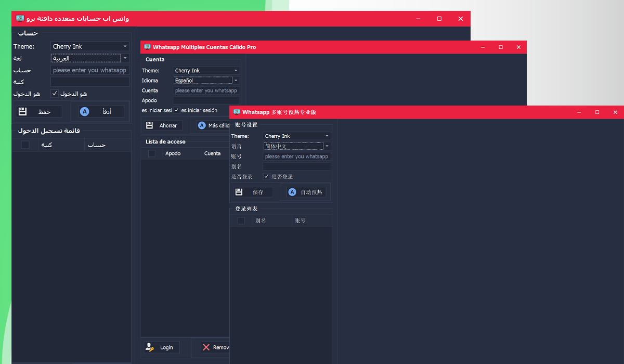Open the Idioma Español dropdown
The width and height of the screenshot is (624, 364).
[206, 80]
